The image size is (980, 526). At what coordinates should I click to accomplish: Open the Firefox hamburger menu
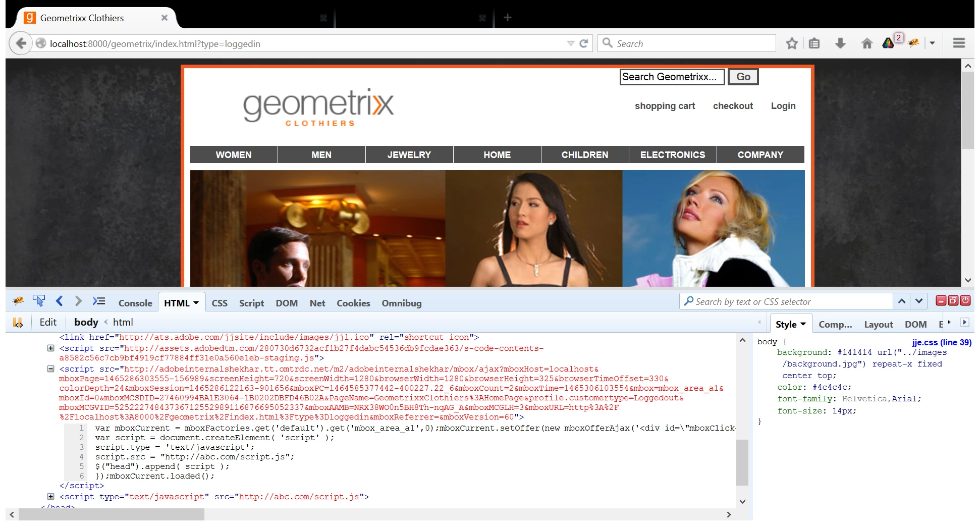click(x=959, y=43)
